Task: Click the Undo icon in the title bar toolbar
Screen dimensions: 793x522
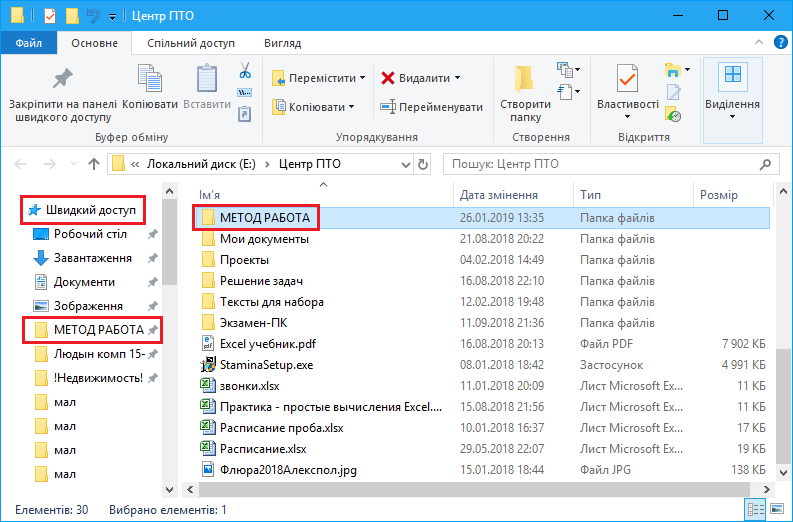Action: (x=93, y=16)
